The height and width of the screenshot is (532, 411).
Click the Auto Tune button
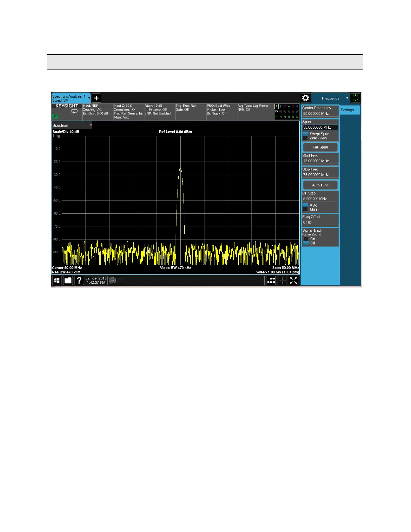pos(320,185)
